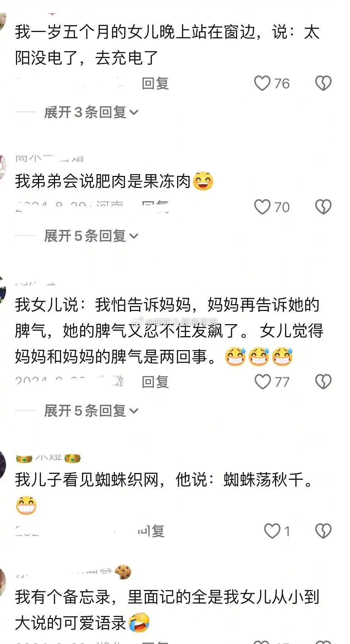Like the 果冻肉 comment with 70 likes

[262, 207]
